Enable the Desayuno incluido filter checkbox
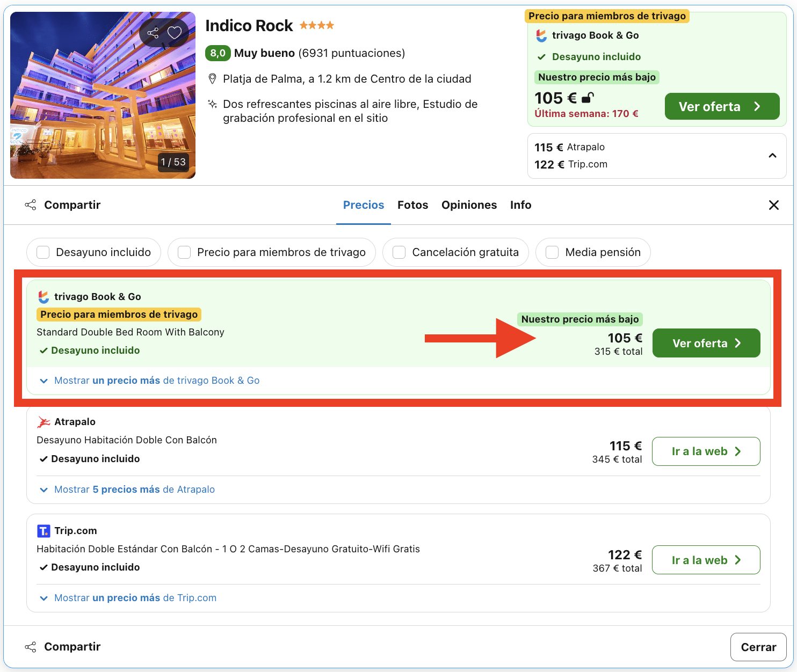This screenshot has height=672, width=797. click(x=43, y=252)
